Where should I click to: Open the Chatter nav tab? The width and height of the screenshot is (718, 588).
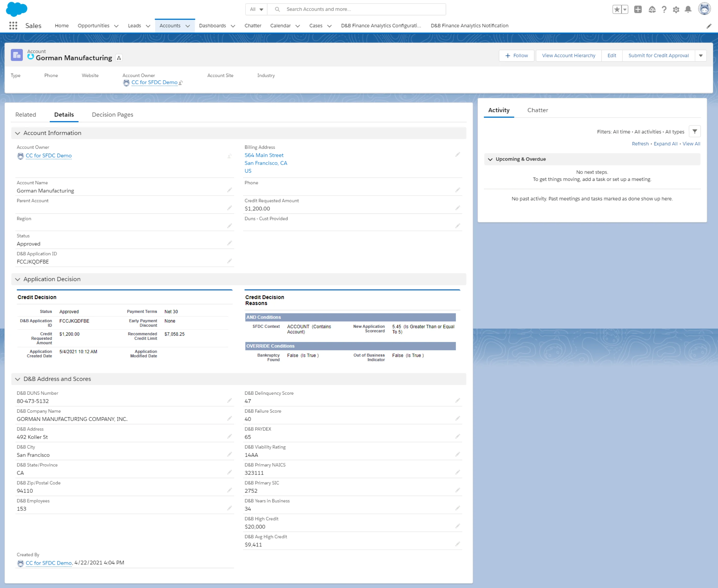click(x=253, y=26)
